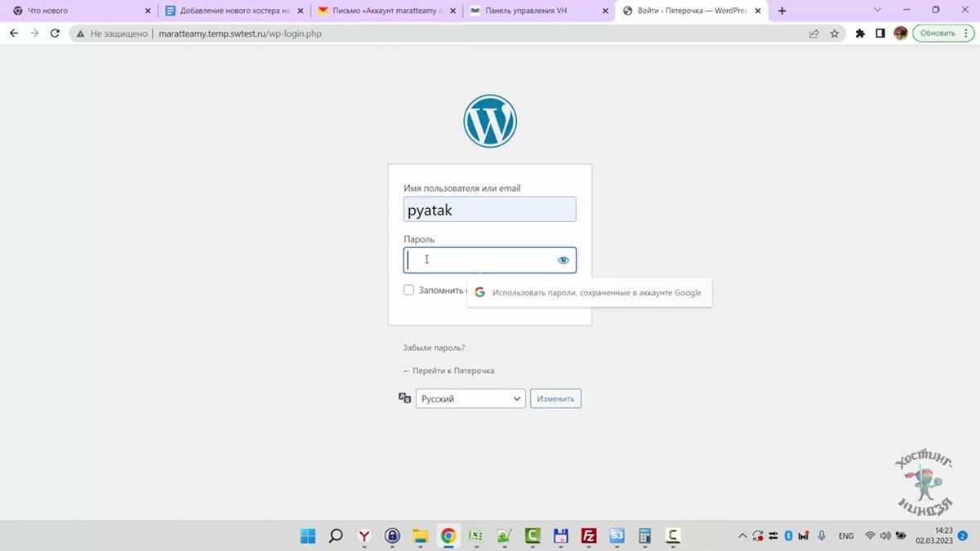980x551 pixels.
Task: Open FileZilla from the taskbar
Action: click(588, 536)
